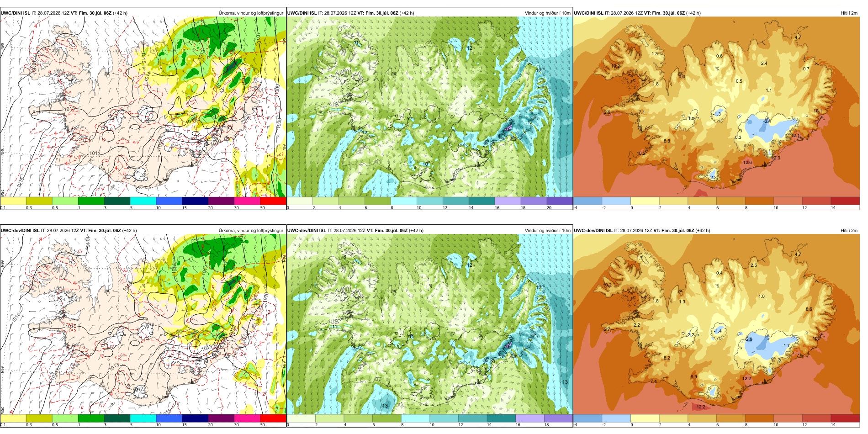This screenshot has height=434, width=868.
Task: Open the UWC-dev 10m wind map
Action: click(430, 324)
